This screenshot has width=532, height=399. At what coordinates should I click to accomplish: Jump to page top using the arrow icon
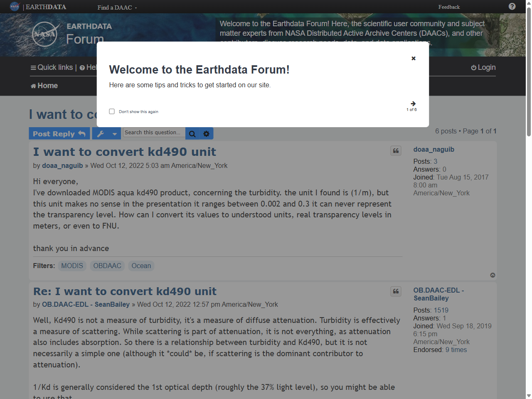click(493, 275)
